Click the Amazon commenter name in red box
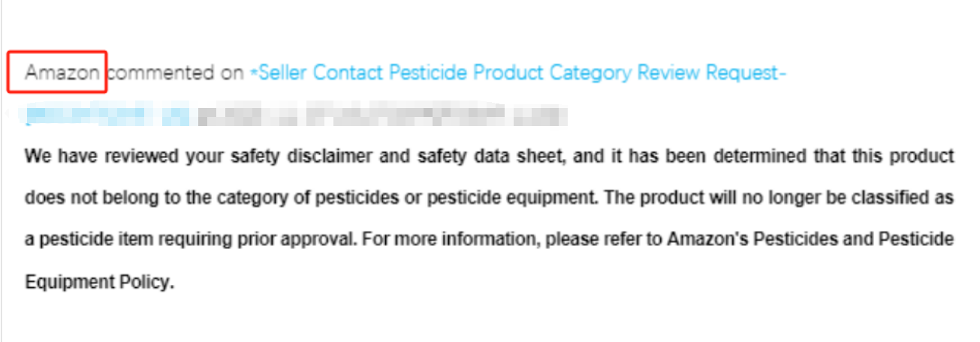The height and width of the screenshot is (342, 980). pyautogui.click(x=62, y=73)
